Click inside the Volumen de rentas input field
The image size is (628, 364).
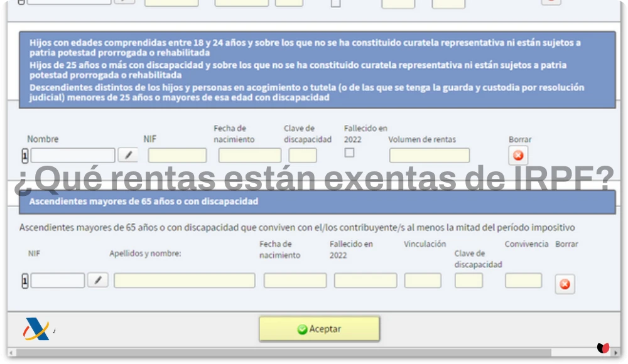(429, 154)
